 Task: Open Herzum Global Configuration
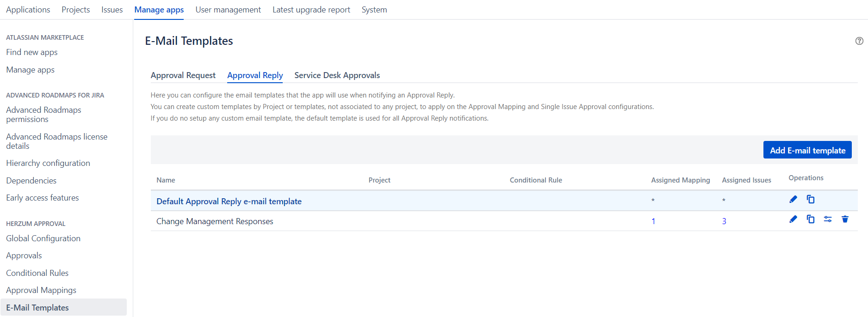click(x=43, y=238)
